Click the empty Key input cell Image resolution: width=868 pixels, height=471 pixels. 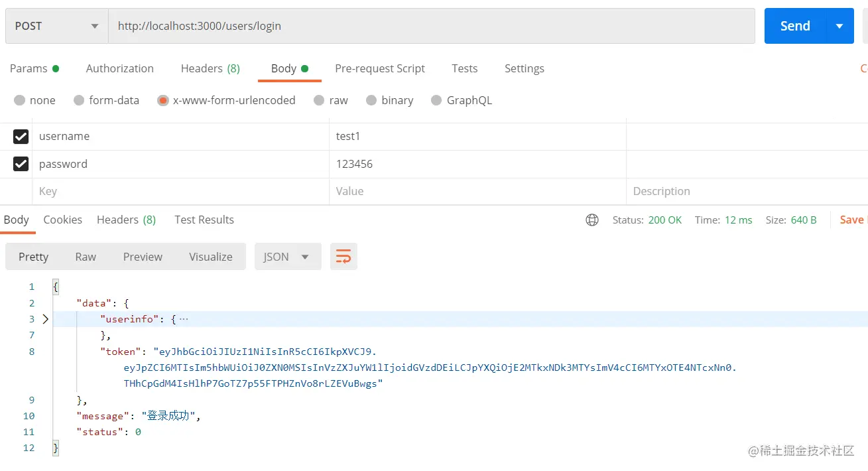click(x=180, y=191)
